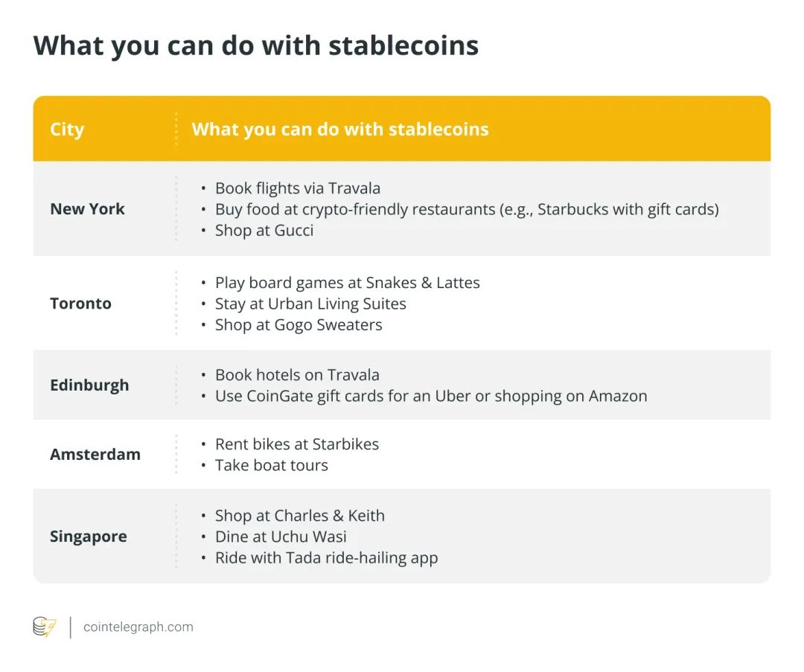Click 'Play board games at Snakes & Lattes'
Viewport: 804px width, 672px height.
pyautogui.click(x=347, y=283)
